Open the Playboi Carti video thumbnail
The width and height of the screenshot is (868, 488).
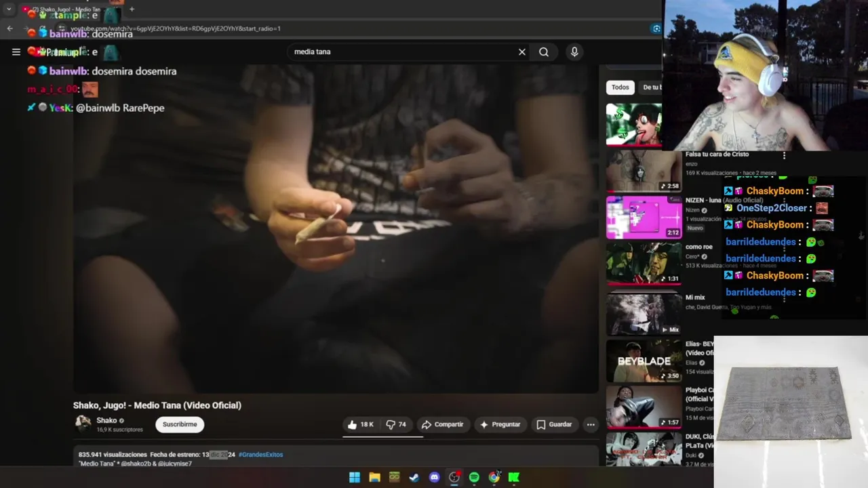[644, 407]
